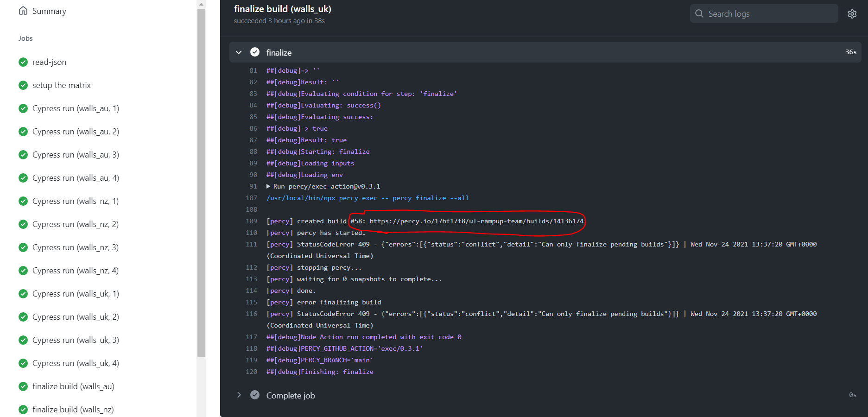Select the read-json job

(x=49, y=62)
